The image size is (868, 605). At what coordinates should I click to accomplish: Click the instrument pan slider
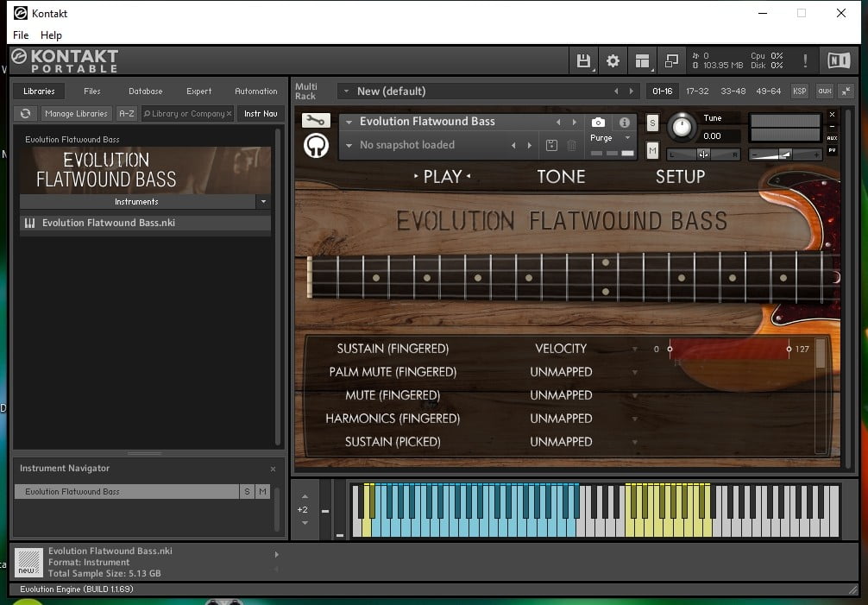click(703, 154)
